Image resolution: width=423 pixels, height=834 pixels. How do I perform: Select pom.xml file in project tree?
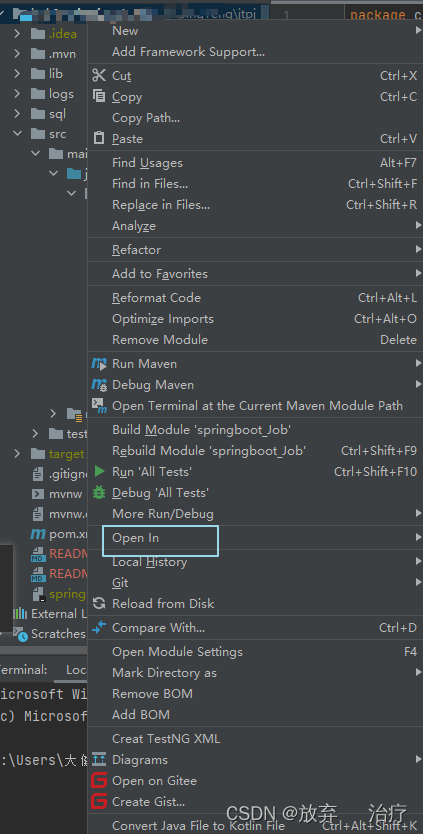pos(60,534)
